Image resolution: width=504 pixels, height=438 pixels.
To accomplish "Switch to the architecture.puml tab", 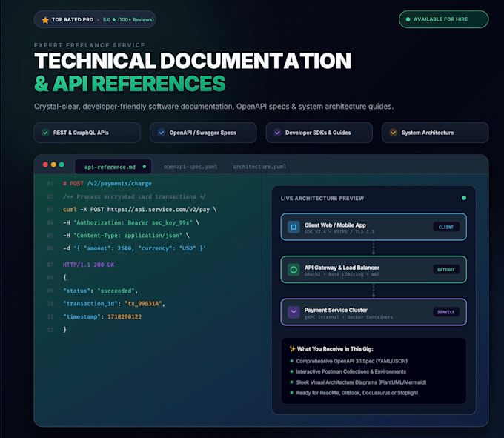I will [x=259, y=167].
